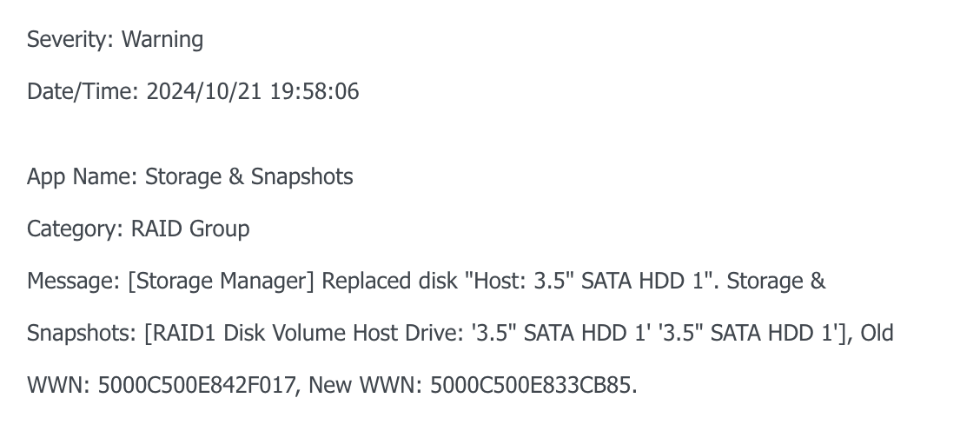The width and height of the screenshot is (980, 431).
Task: Click the New WWN label
Action: [x=366, y=385]
